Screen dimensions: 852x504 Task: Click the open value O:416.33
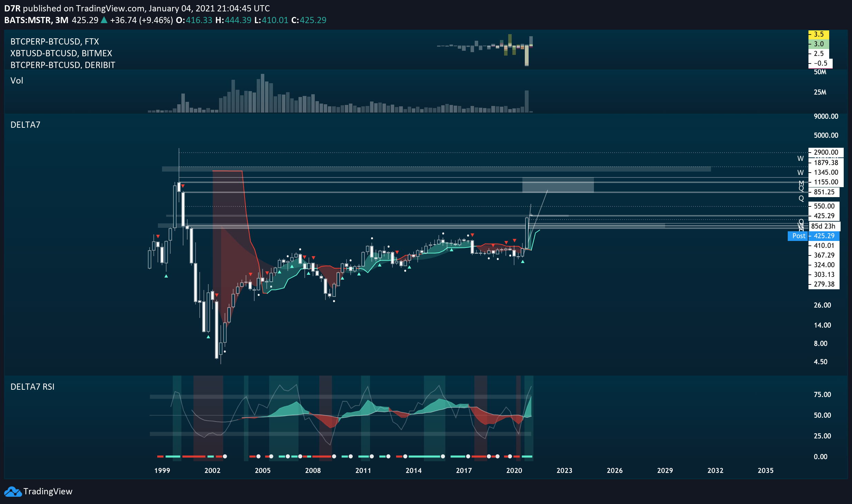click(194, 20)
